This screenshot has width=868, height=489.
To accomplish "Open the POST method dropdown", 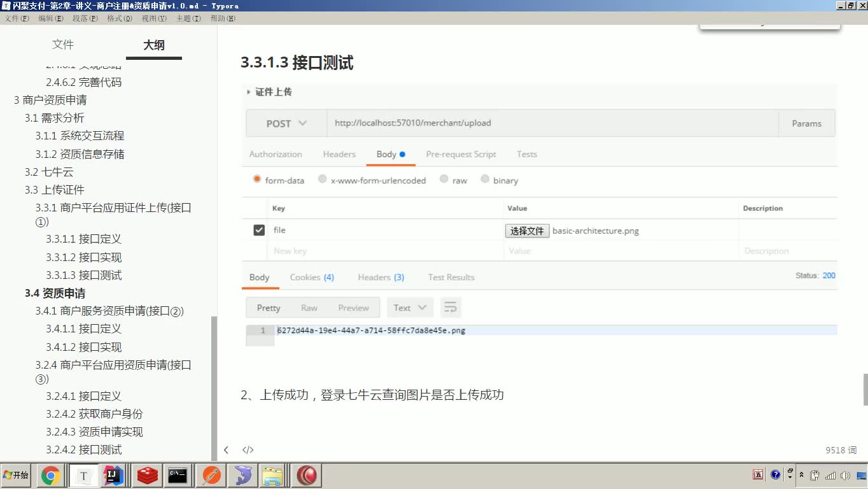I will pos(286,123).
